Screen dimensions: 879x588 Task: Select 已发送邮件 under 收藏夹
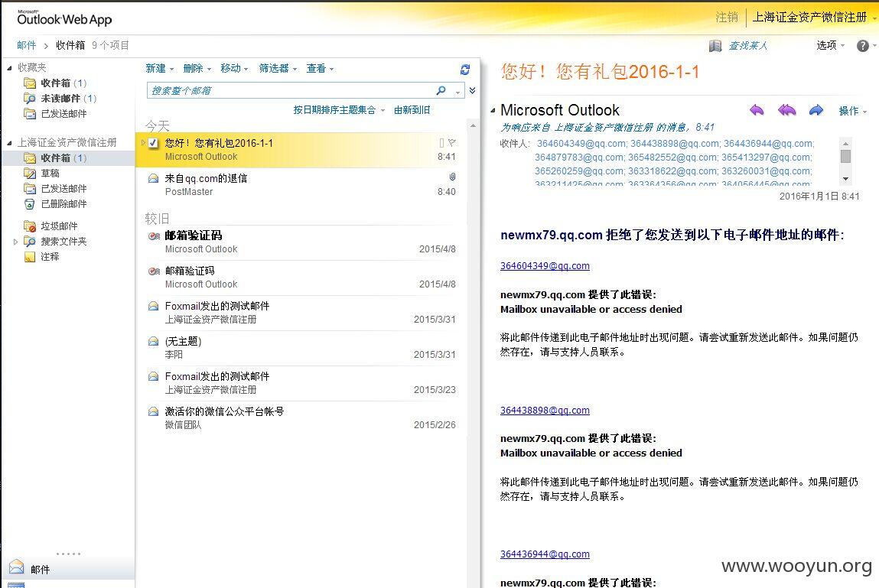click(x=63, y=114)
